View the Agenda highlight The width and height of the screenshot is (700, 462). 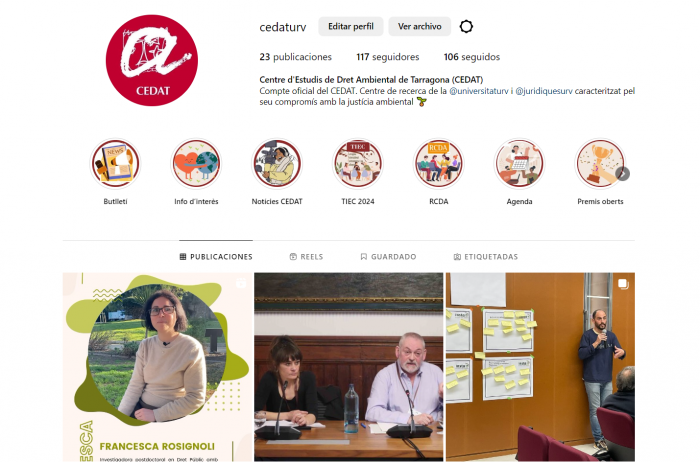520,164
